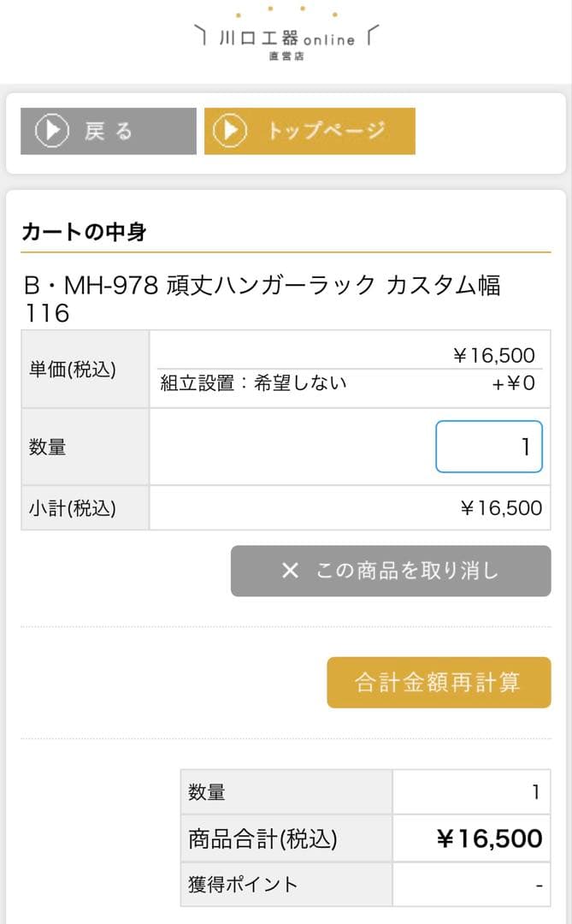Select the 数量 quantity input field
572x924 pixels.
pos(488,446)
